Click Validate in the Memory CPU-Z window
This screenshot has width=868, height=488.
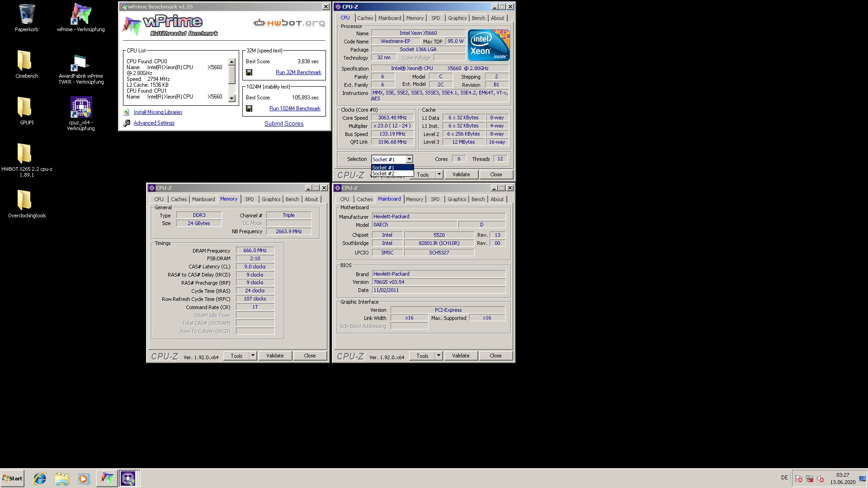tap(275, 356)
